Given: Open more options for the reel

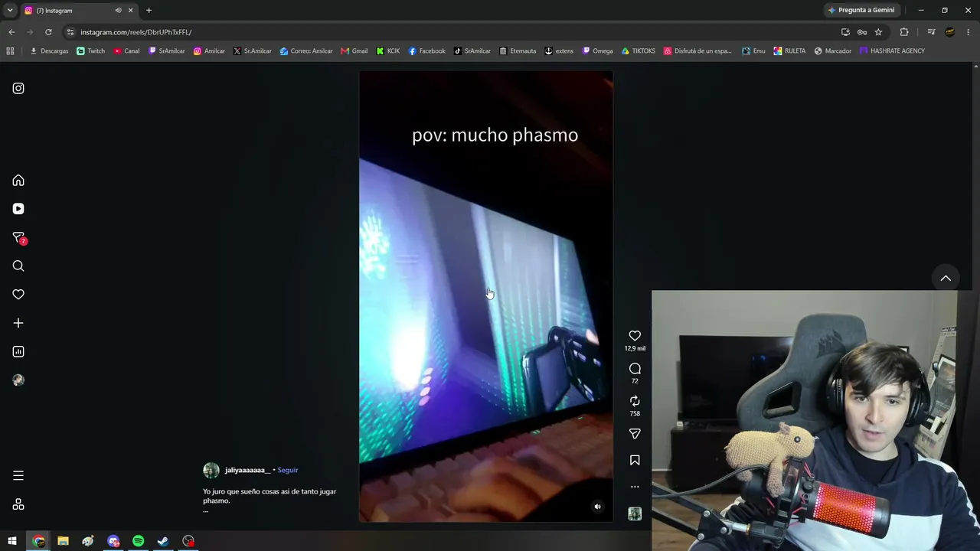Looking at the screenshot, I should pyautogui.click(x=635, y=487).
